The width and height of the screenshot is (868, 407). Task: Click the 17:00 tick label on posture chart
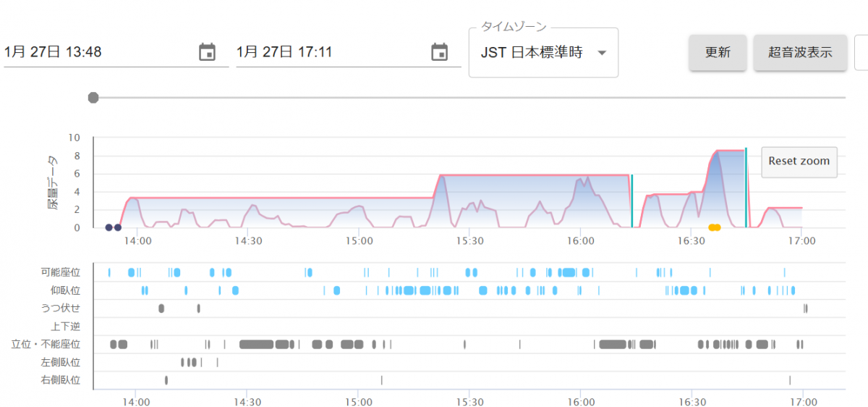[803, 401]
